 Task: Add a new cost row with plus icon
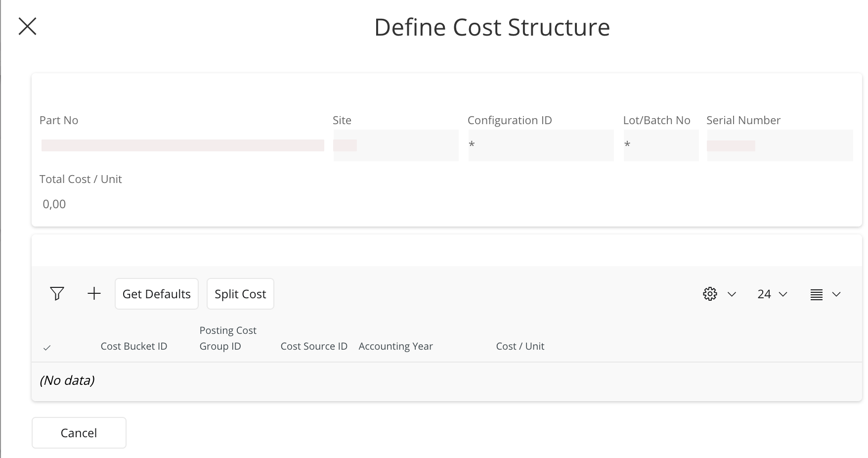click(94, 294)
